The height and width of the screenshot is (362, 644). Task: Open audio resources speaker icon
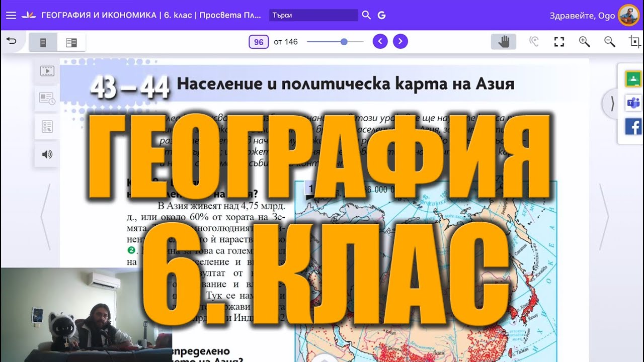[47, 154]
